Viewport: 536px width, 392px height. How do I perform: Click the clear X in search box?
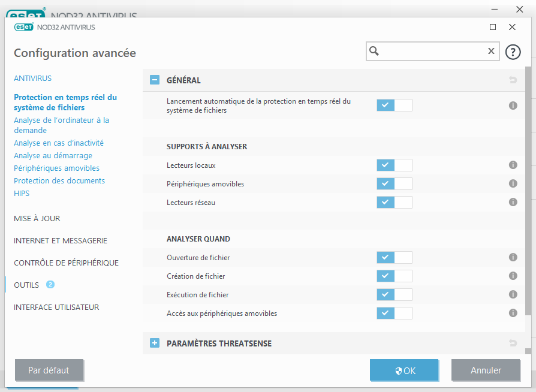491,52
